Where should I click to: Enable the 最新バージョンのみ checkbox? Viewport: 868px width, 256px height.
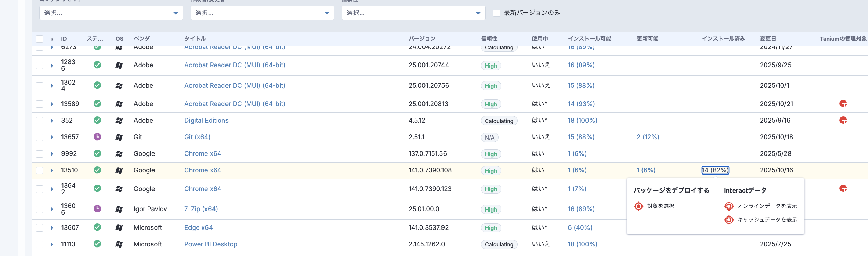(496, 13)
